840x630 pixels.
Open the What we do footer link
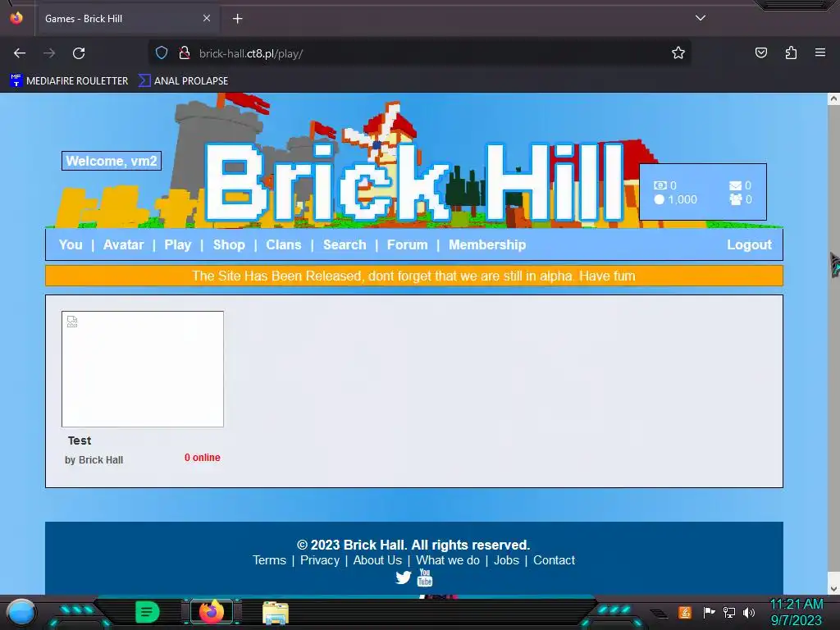pyautogui.click(x=448, y=560)
